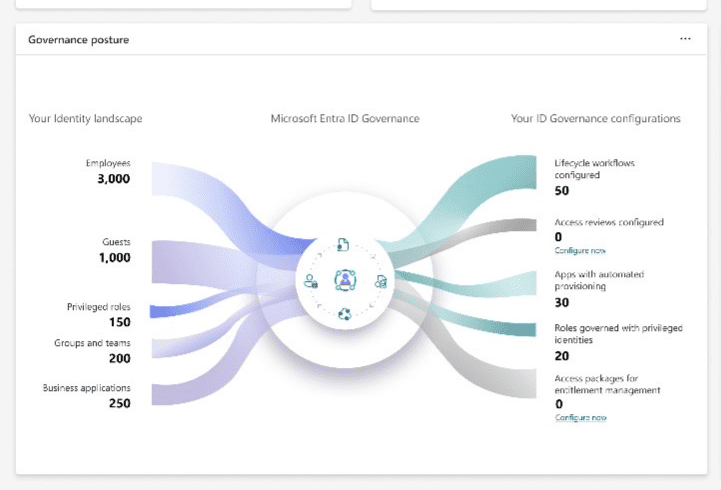Viewport: 721px width, 490px height.
Task: Click the 250 business applications value
Action: [120, 404]
